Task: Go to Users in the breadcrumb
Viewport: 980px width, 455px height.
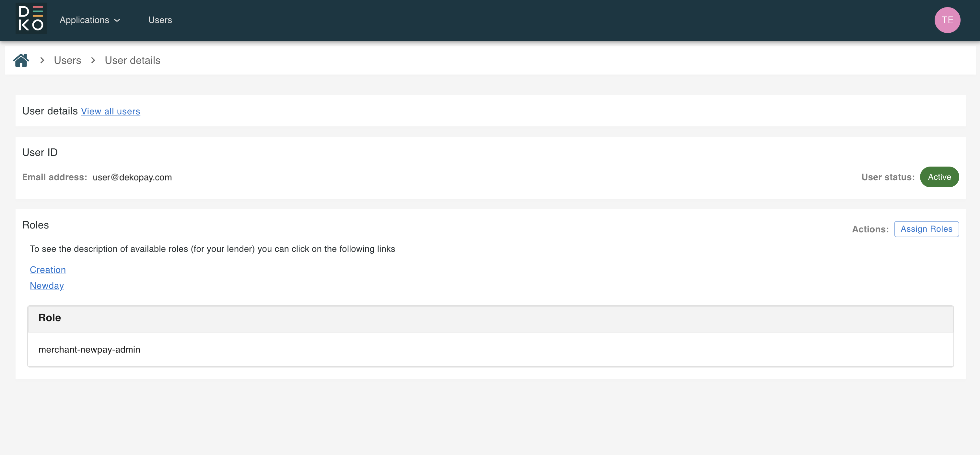Action: click(67, 61)
